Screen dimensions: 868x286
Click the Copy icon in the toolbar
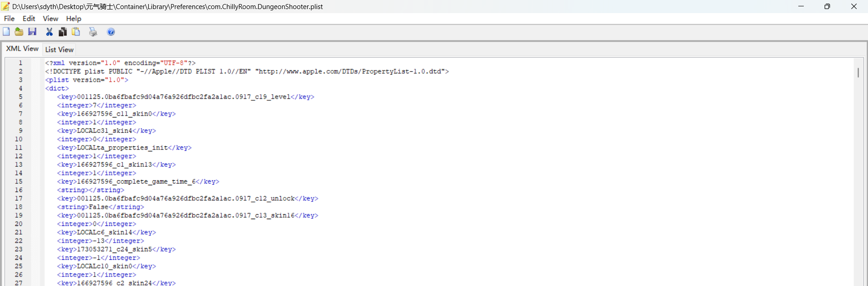coord(63,32)
